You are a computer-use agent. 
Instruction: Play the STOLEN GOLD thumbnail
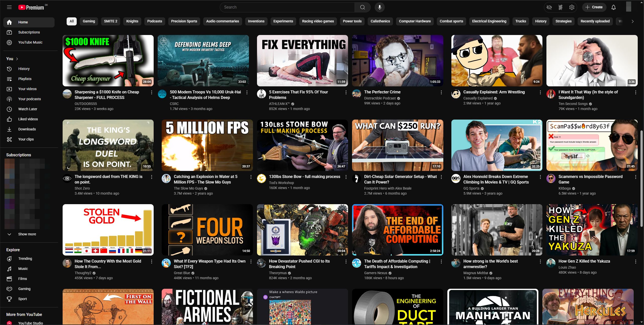tap(108, 230)
